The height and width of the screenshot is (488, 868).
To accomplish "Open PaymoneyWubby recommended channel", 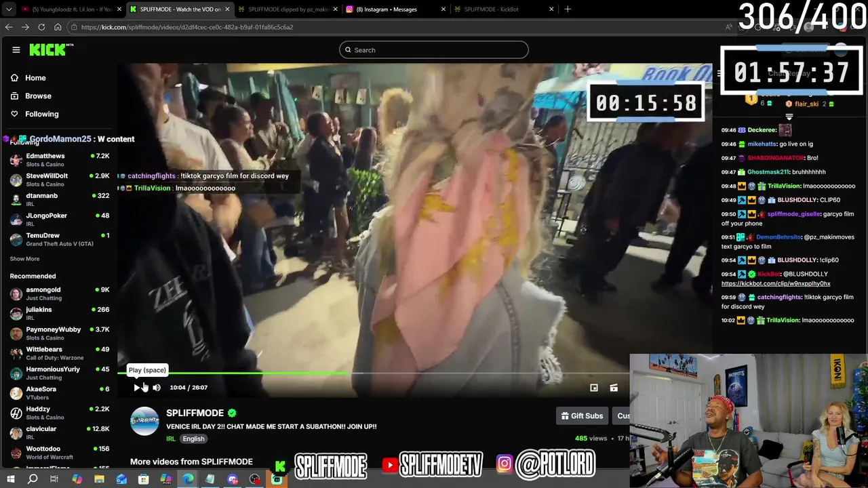I will coord(60,333).
